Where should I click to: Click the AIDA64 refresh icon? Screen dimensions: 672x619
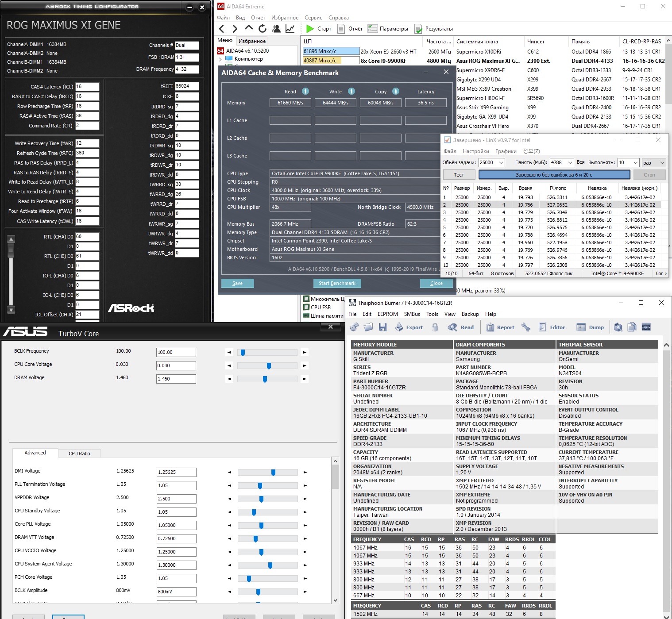263,29
